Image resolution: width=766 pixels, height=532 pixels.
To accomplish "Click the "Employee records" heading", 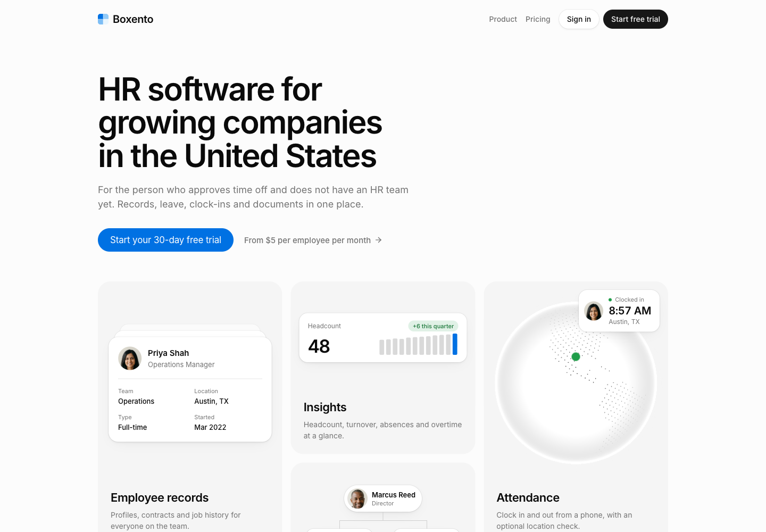I will point(160,497).
